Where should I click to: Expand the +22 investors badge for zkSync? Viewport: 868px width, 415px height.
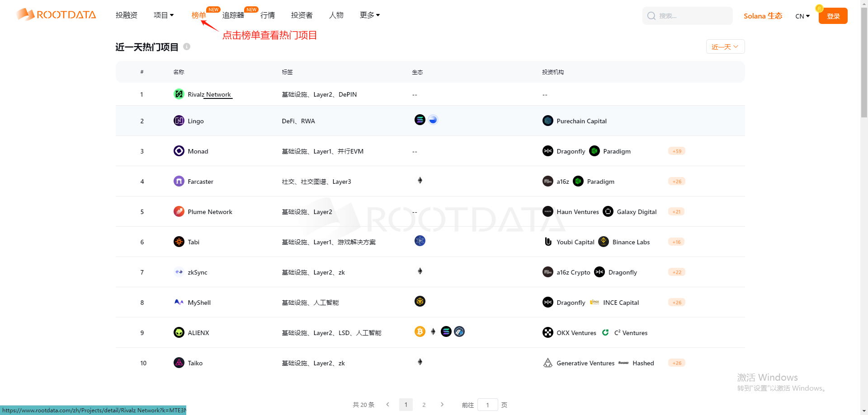(677, 272)
